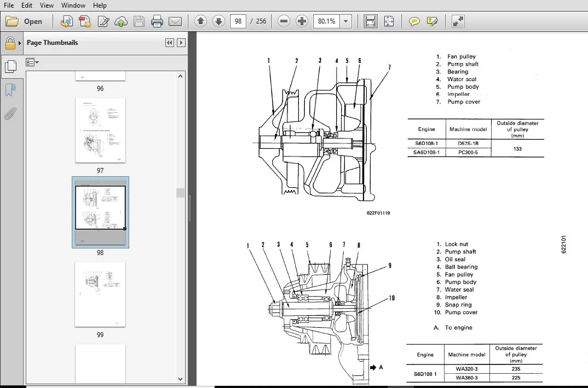Click the page number field showing 98
This screenshot has height=388, width=588.
(x=238, y=21)
